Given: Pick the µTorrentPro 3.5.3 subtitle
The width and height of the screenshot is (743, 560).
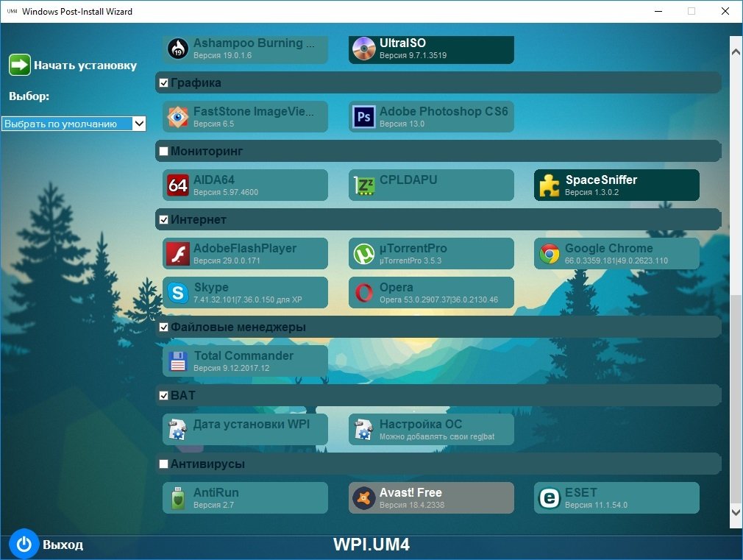Looking at the screenshot, I should point(410,260).
